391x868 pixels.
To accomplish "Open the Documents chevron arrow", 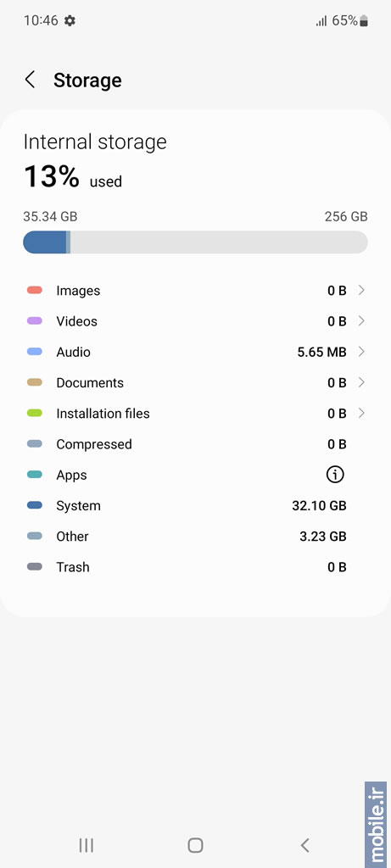I will 361,382.
